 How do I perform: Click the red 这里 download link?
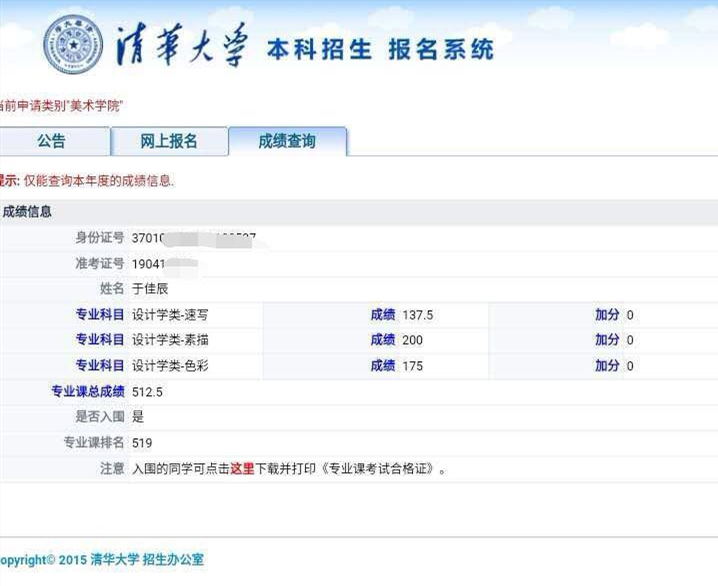coord(242,468)
